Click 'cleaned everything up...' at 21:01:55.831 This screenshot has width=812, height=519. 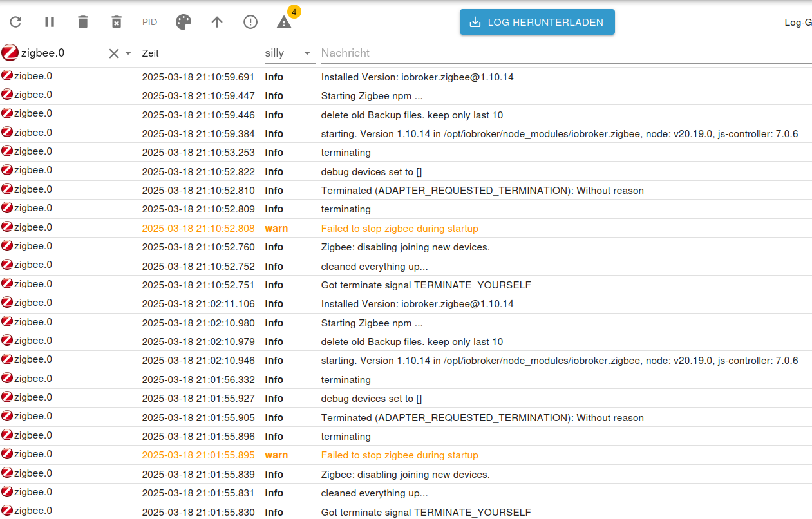(374, 493)
